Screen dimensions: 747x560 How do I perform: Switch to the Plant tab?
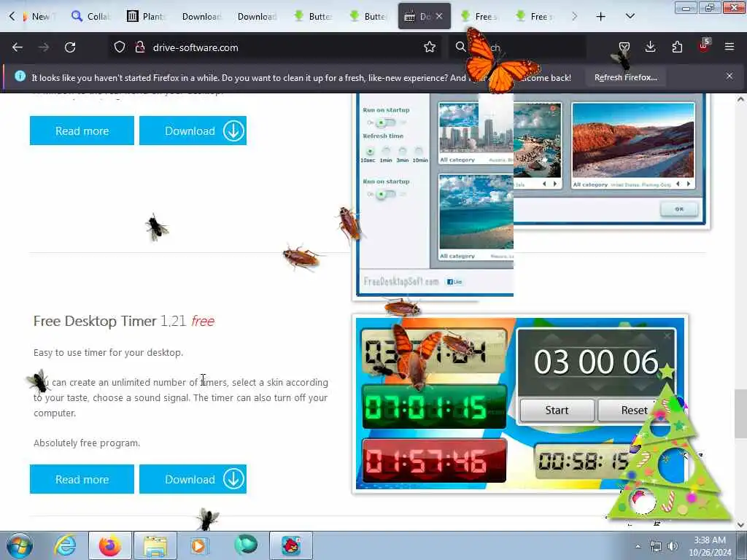pyautogui.click(x=146, y=17)
